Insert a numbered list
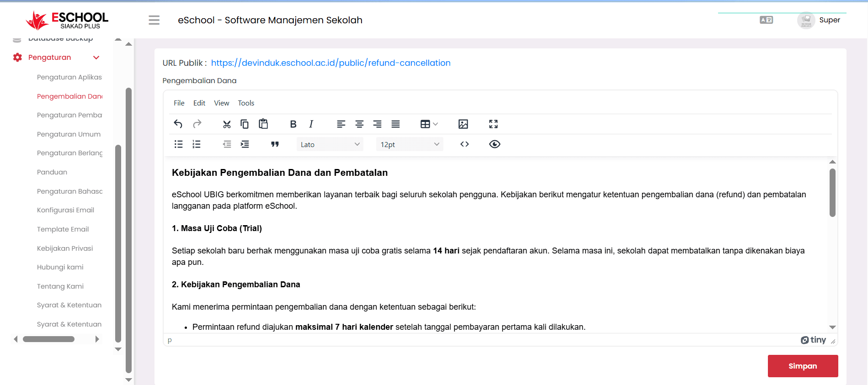 (x=197, y=144)
